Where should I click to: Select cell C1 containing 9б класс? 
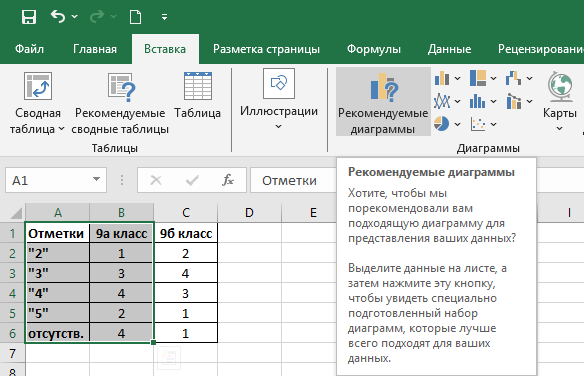186,233
